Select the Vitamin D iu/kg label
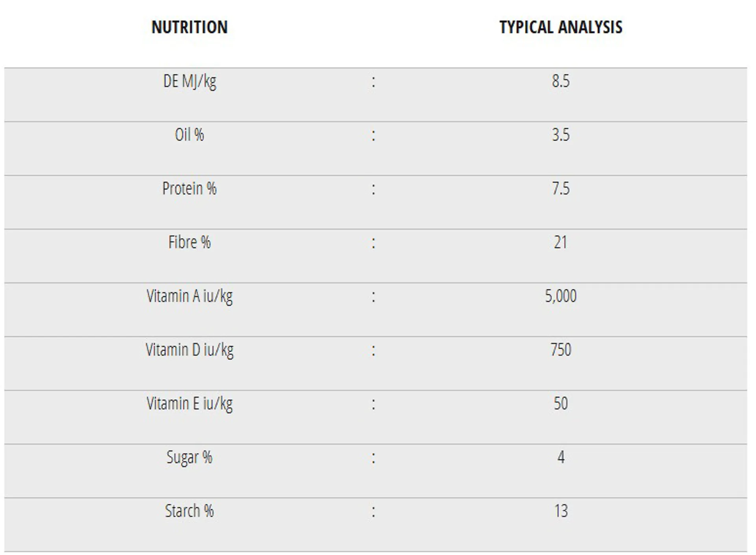The image size is (756, 555). 189,350
